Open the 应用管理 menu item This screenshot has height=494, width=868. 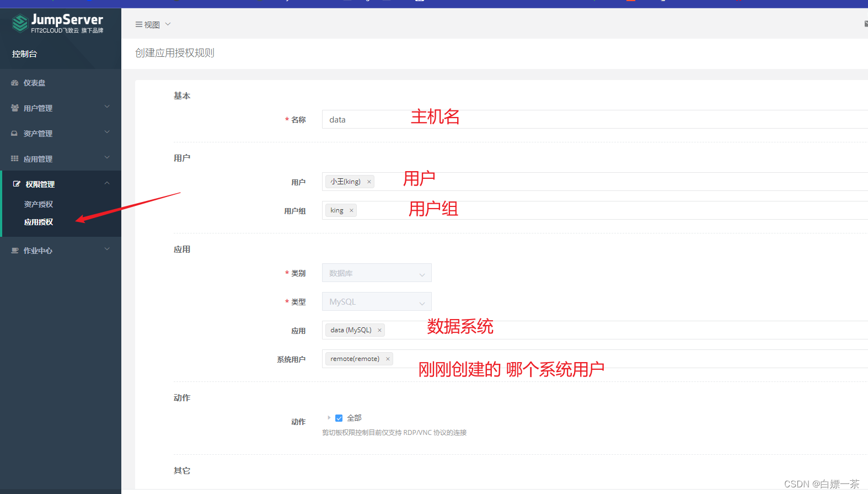click(61, 159)
